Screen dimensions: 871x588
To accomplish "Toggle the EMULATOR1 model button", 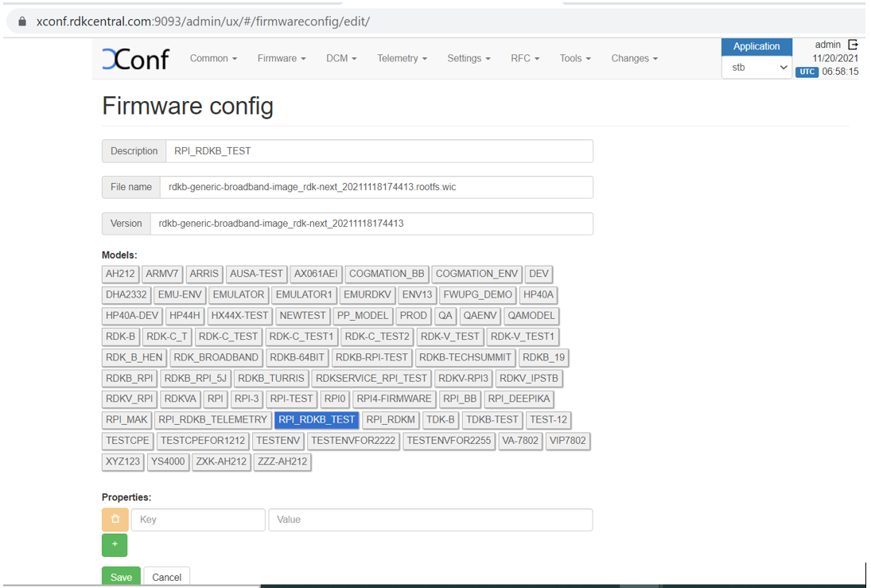I will (303, 294).
